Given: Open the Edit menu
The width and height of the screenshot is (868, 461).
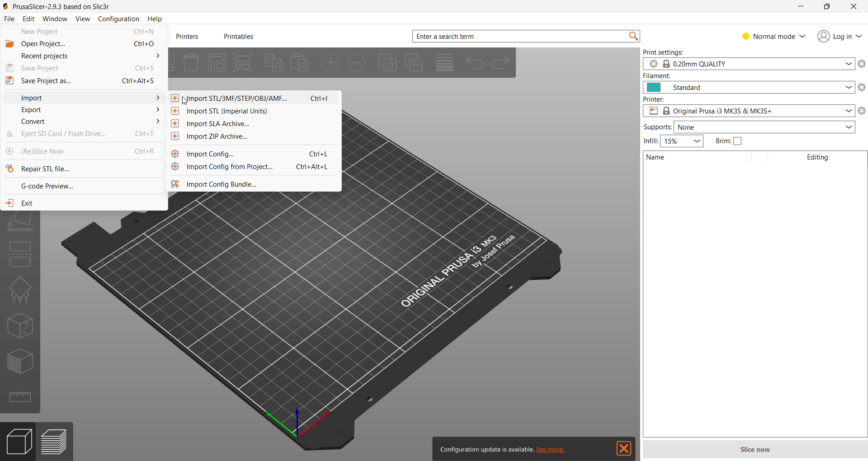Looking at the screenshot, I should (x=28, y=19).
